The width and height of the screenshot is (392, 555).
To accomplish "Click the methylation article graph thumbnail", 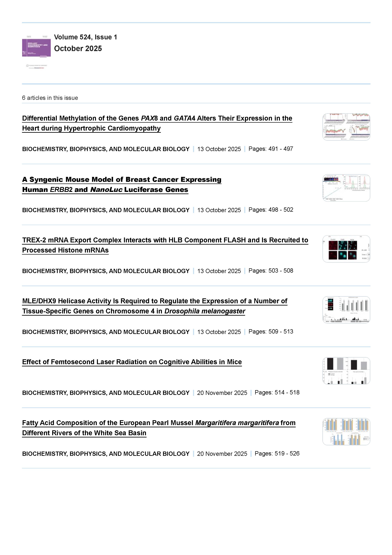I will point(346,127).
